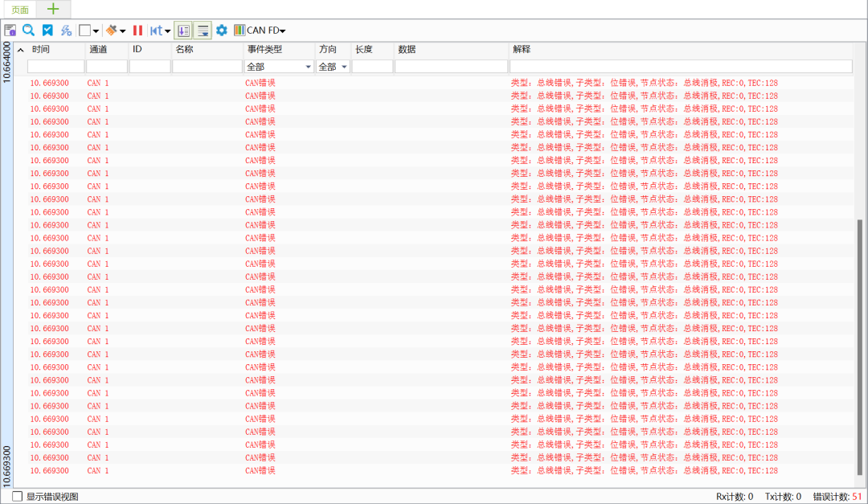
Task: Pause the trace with the red pause button
Action: (x=138, y=31)
